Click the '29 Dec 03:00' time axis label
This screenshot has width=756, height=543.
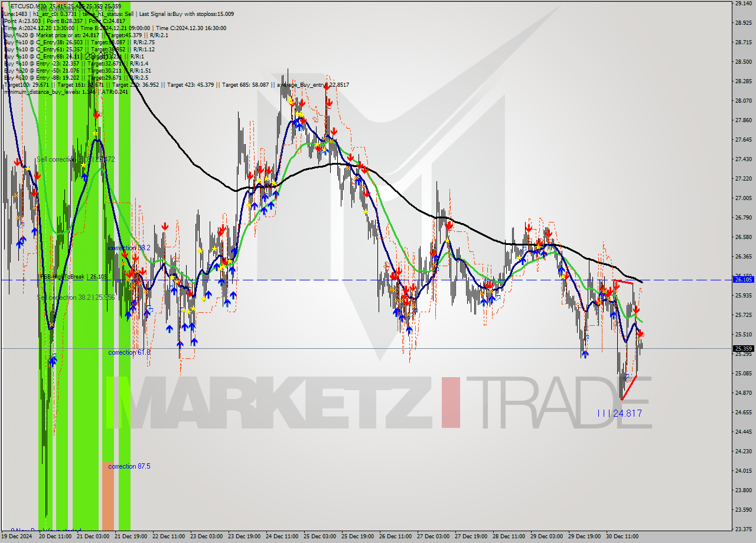[x=547, y=537]
